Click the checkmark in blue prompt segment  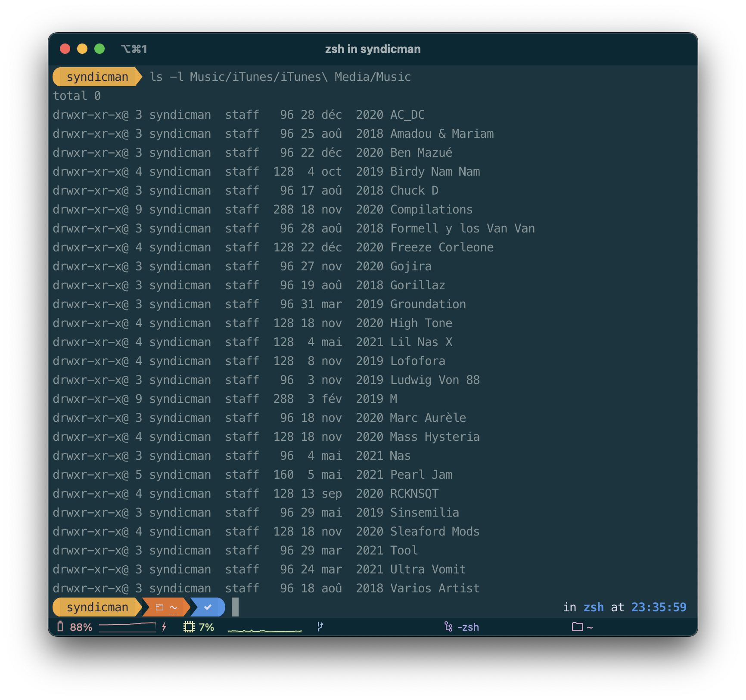[208, 607]
